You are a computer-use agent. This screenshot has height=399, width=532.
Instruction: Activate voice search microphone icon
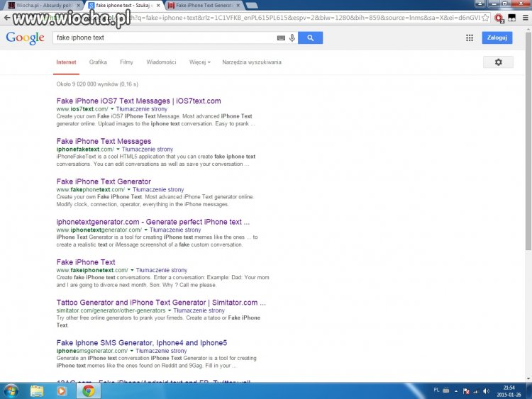292,38
